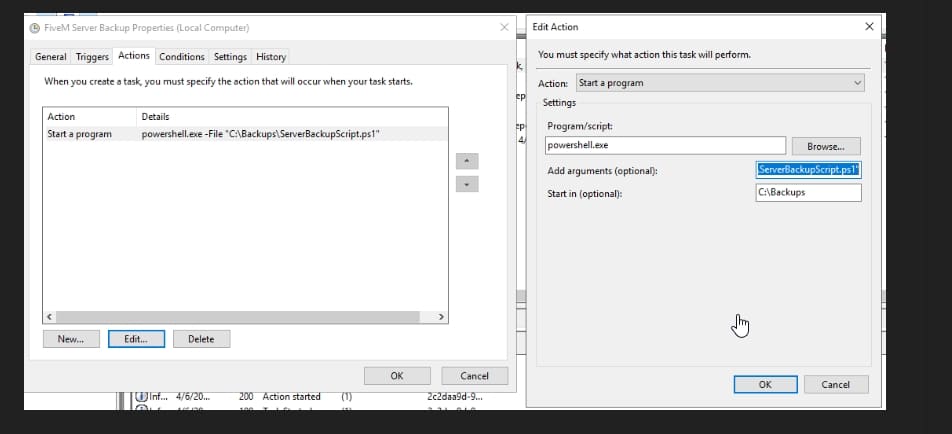Click the Program/script field with powershell.exe
The width and height of the screenshot is (952, 434).
665,146
